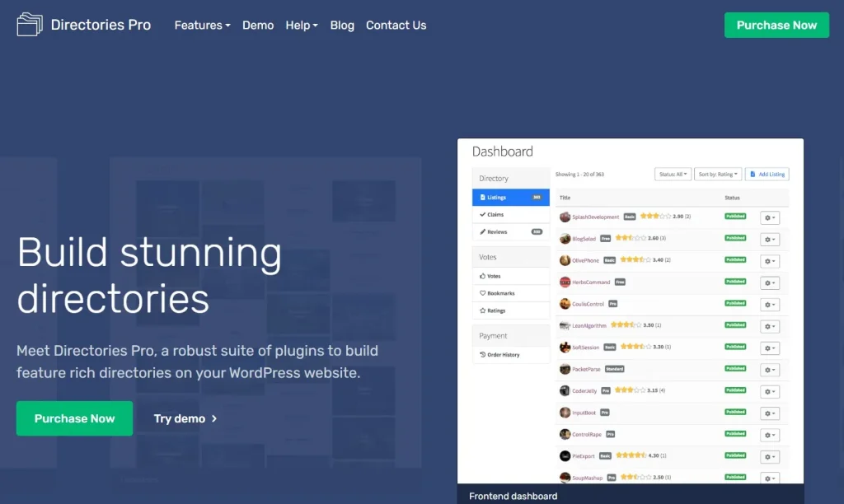Click the Standard badge beside PacketParse
Viewport: 844px width, 504px height.
[x=615, y=369]
